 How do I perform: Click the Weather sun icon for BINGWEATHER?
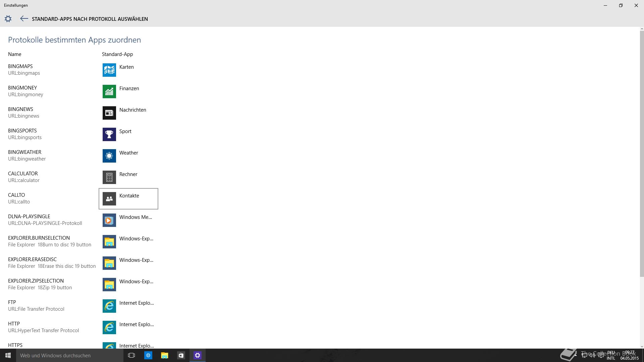109,156
